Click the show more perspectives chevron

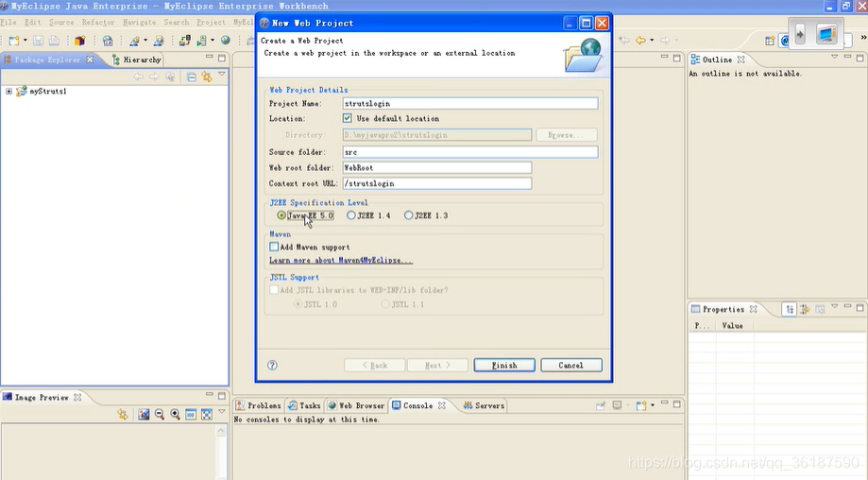(863, 37)
